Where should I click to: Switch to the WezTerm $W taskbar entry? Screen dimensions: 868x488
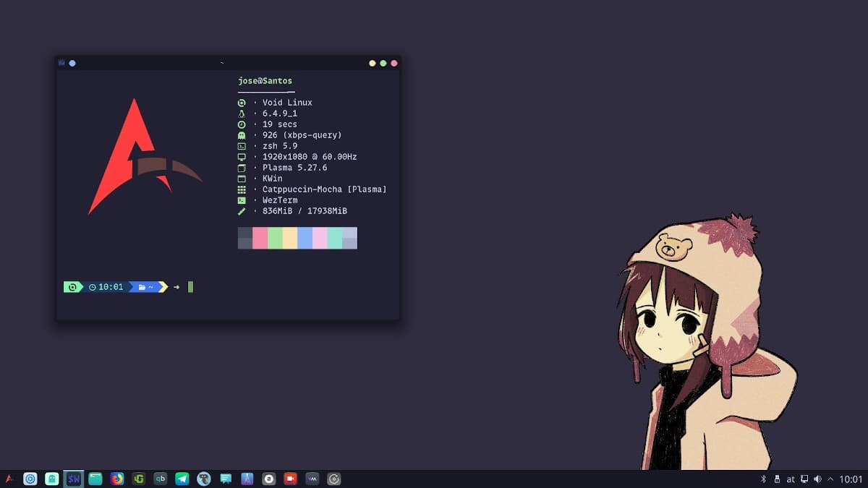coord(73,479)
